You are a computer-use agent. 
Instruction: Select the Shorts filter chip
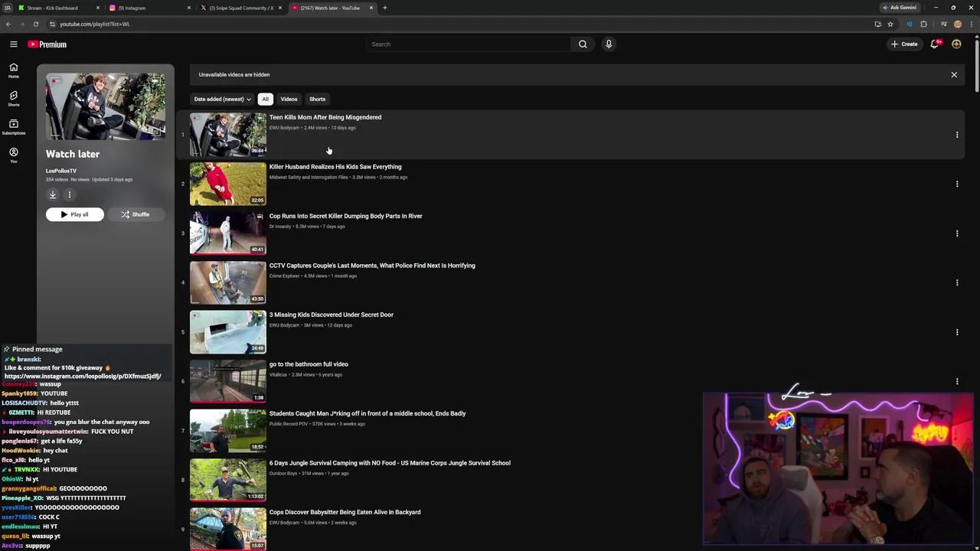pyautogui.click(x=317, y=99)
